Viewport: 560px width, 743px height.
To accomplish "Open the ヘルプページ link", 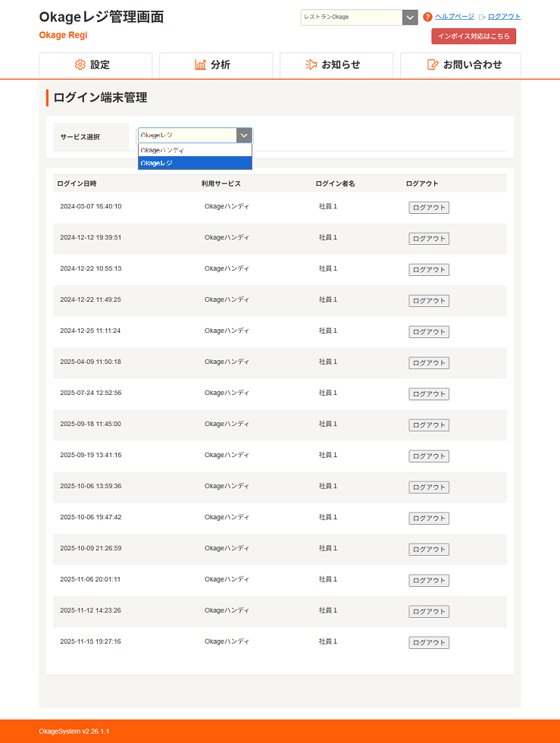I will (x=454, y=17).
